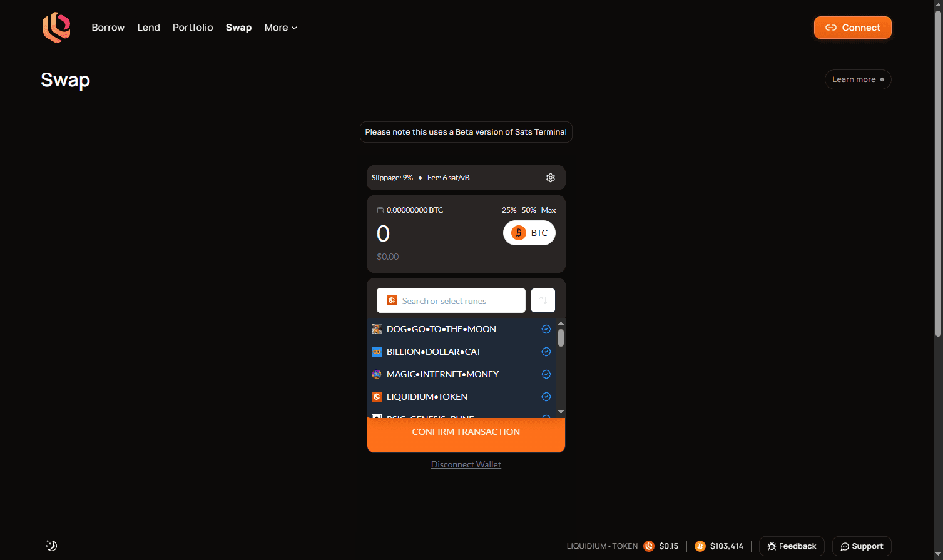Image resolution: width=943 pixels, height=560 pixels.
Task: Flip swap direction with the arrows button
Action: coord(543,300)
